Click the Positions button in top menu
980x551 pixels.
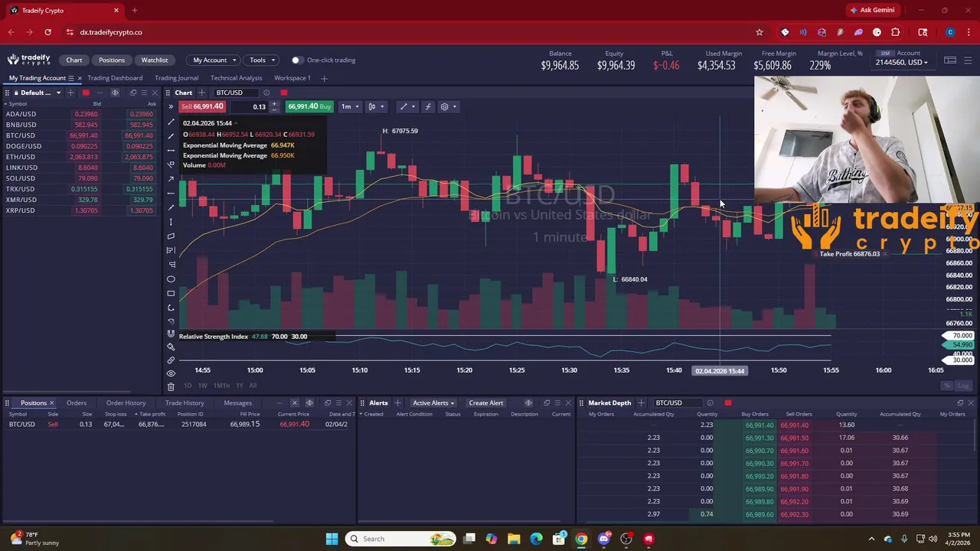coord(111,60)
